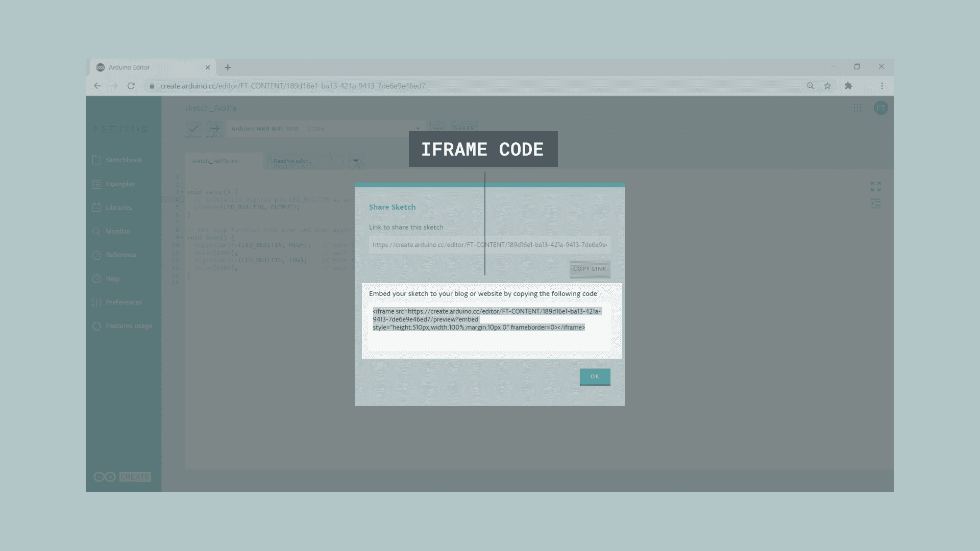This screenshot has height=551, width=980.
Task: Click the iframe embed code box
Action: tap(489, 327)
